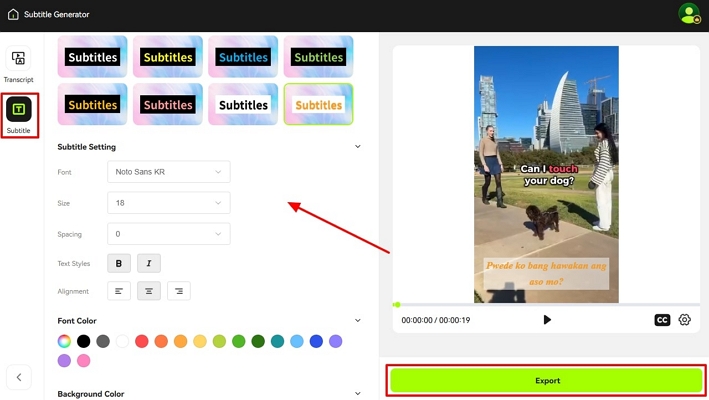709x400 pixels.
Task: Open player settings gear
Action: tap(685, 320)
